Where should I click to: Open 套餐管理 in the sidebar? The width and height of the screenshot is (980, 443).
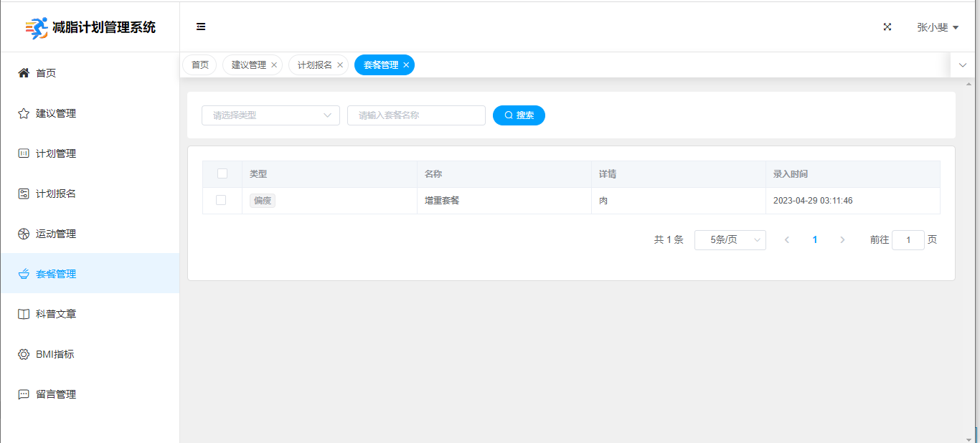(x=90, y=273)
